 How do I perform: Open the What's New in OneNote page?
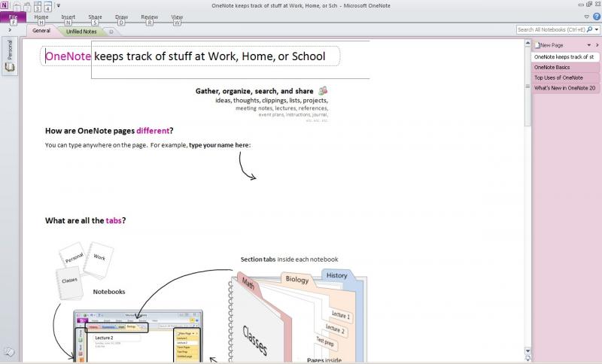(565, 88)
